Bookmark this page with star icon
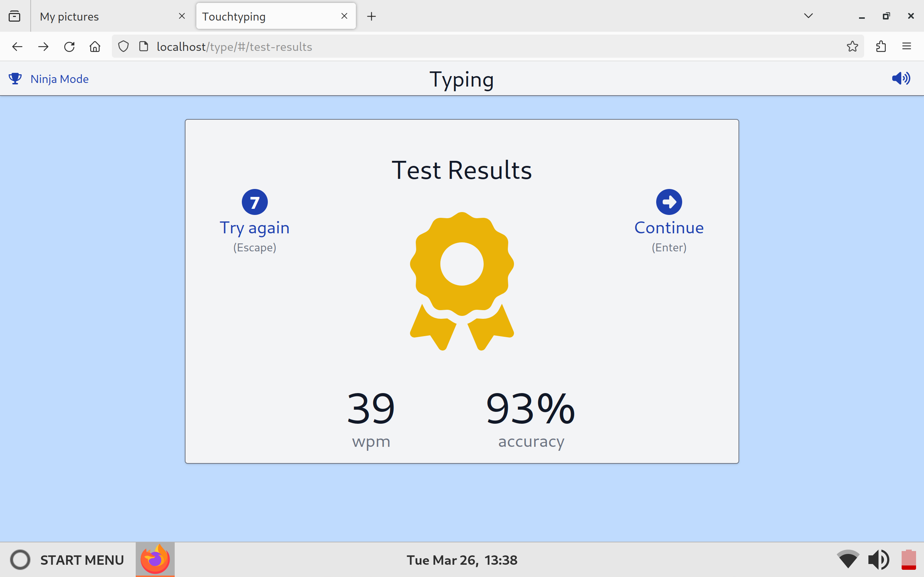This screenshot has height=577, width=924. point(852,47)
